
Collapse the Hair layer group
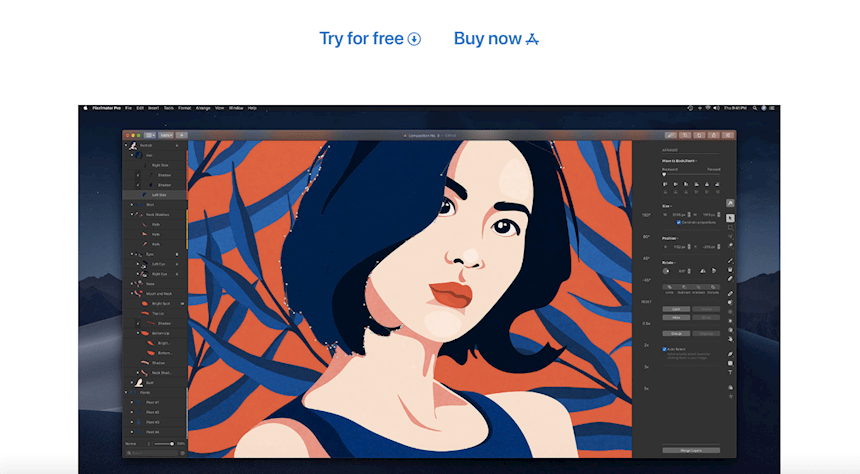(x=132, y=155)
